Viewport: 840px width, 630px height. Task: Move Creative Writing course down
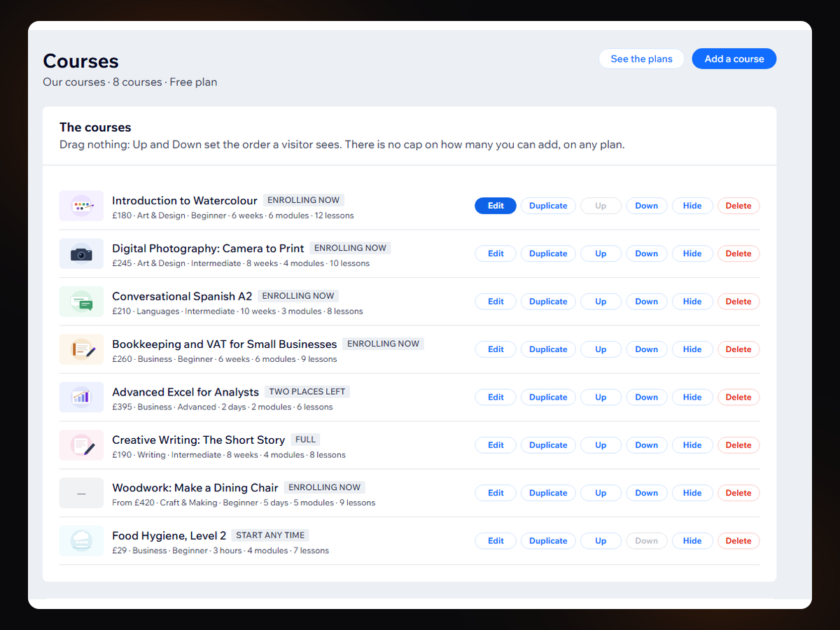click(647, 445)
